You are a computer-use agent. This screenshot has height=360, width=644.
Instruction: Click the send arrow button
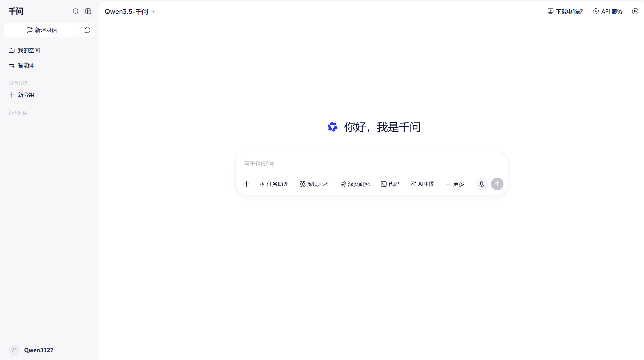497,184
